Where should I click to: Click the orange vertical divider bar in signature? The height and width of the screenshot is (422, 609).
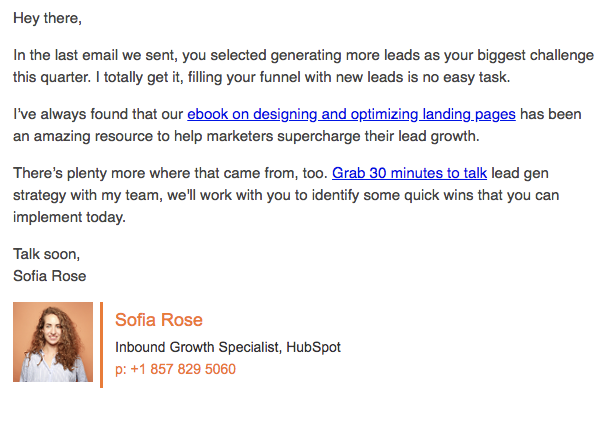(x=101, y=344)
